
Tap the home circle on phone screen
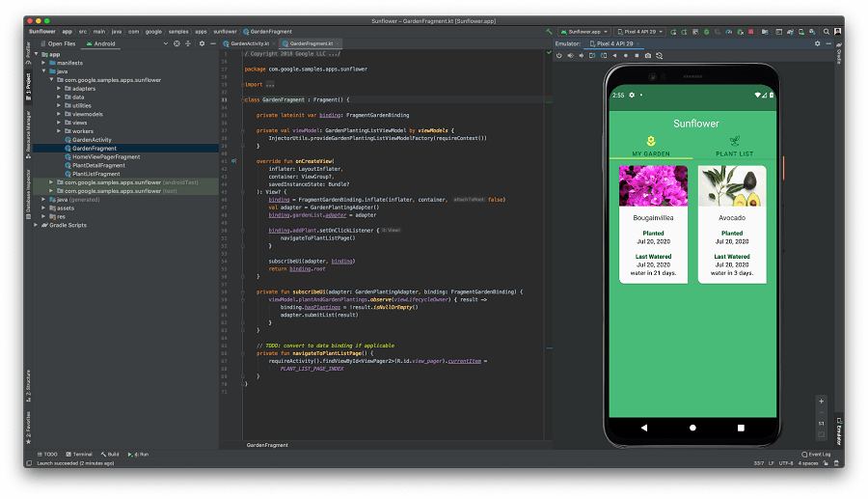point(692,428)
